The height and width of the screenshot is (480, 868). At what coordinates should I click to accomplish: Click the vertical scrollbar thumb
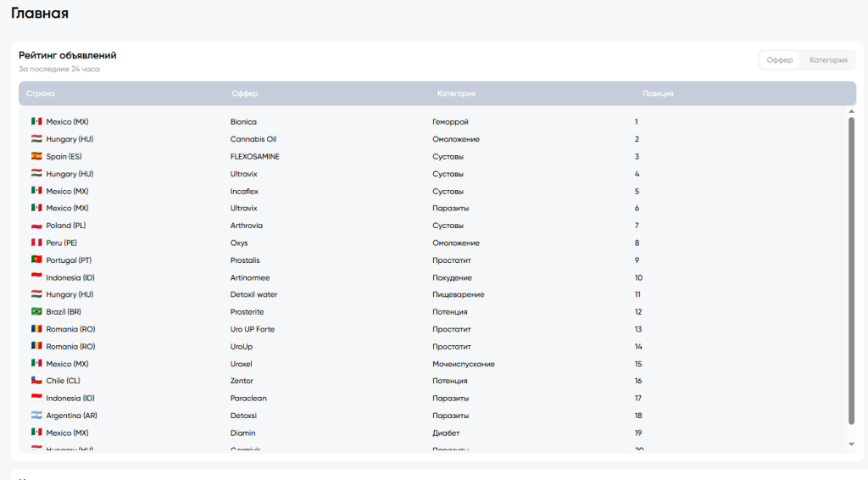tap(851, 271)
